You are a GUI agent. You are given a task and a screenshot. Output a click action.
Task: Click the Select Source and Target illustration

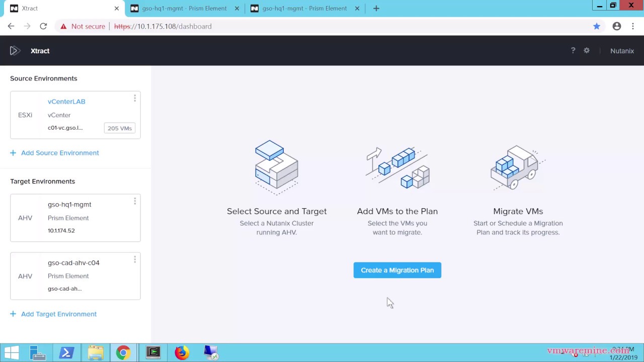277,167
